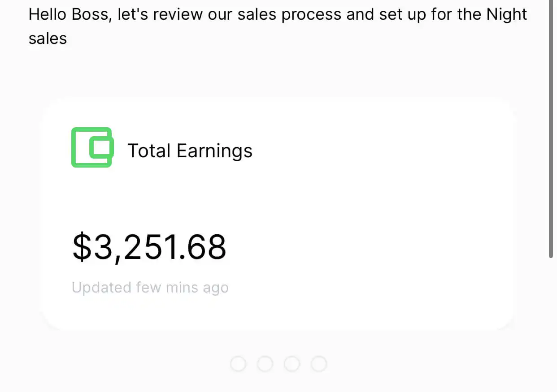Click "sales" on the greeting's second line
Screen dimensions: 557x392
(x=48, y=39)
